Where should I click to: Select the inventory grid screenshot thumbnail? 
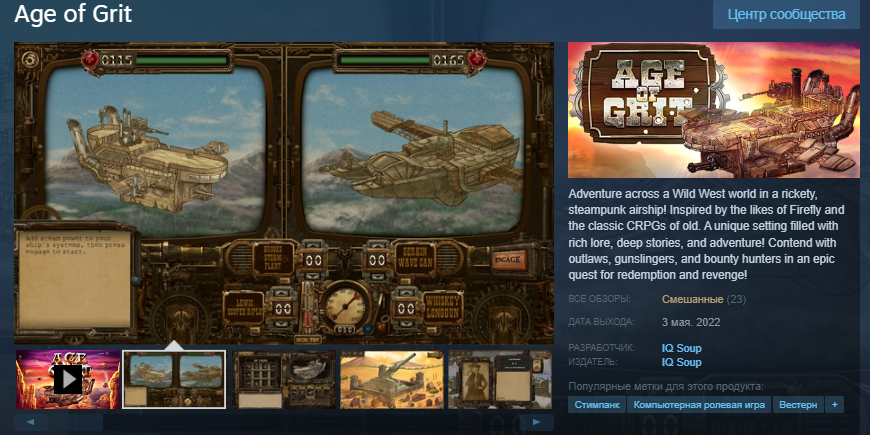pyautogui.click(x=284, y=380)
